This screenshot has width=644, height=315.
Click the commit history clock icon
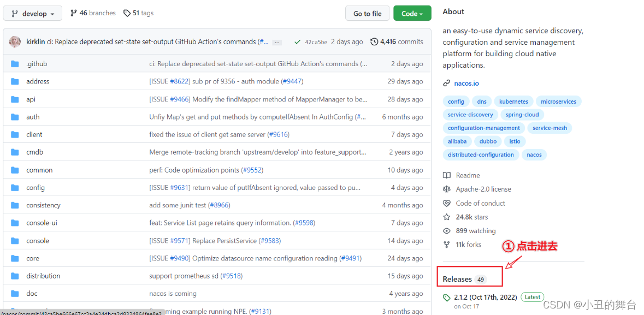coord(374,41)
